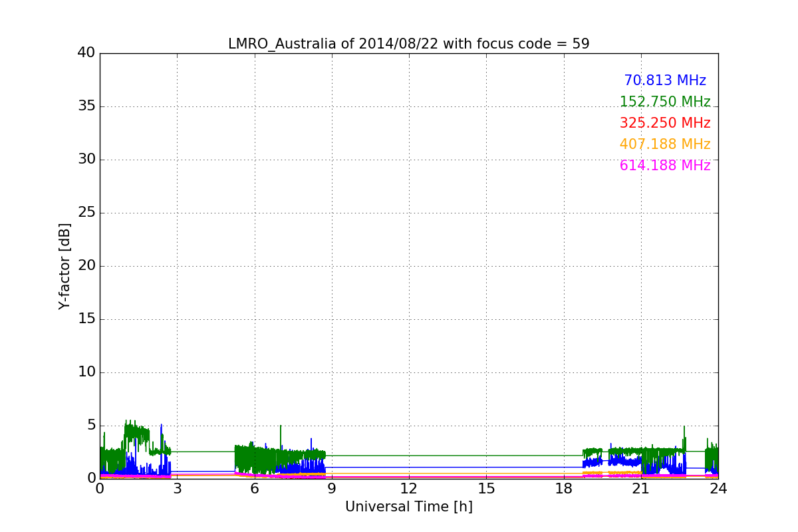Click y-axis tick label 5
Screen dimensions: 798x532
point(91,426)
